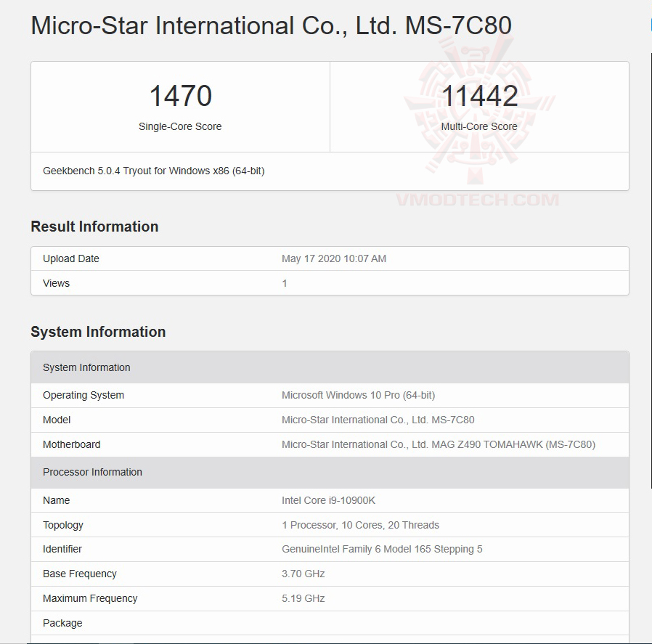Select the System Information section header
The image size is (652, 644).
point(86,367)
